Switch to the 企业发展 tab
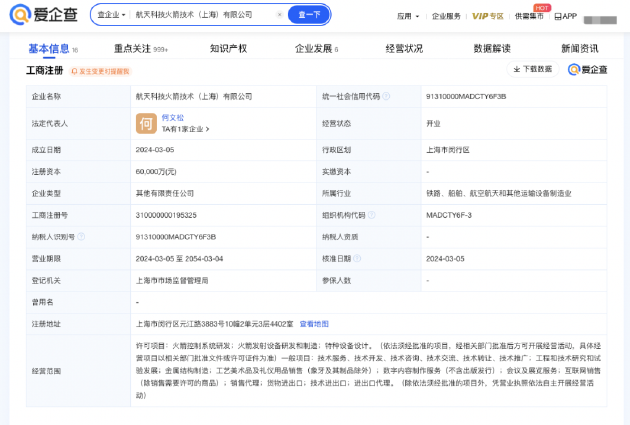The height and width of the screenshot is (425, 630). tap(316, 49)
